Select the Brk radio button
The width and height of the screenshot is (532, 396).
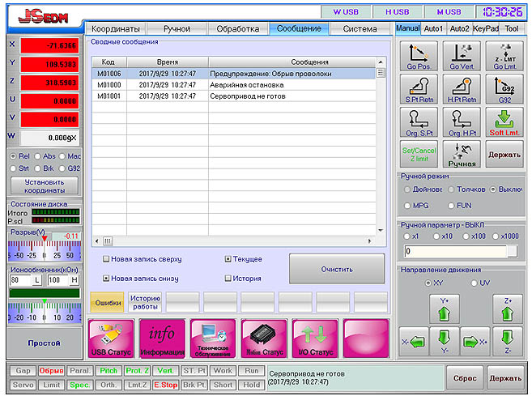point(38,168)
